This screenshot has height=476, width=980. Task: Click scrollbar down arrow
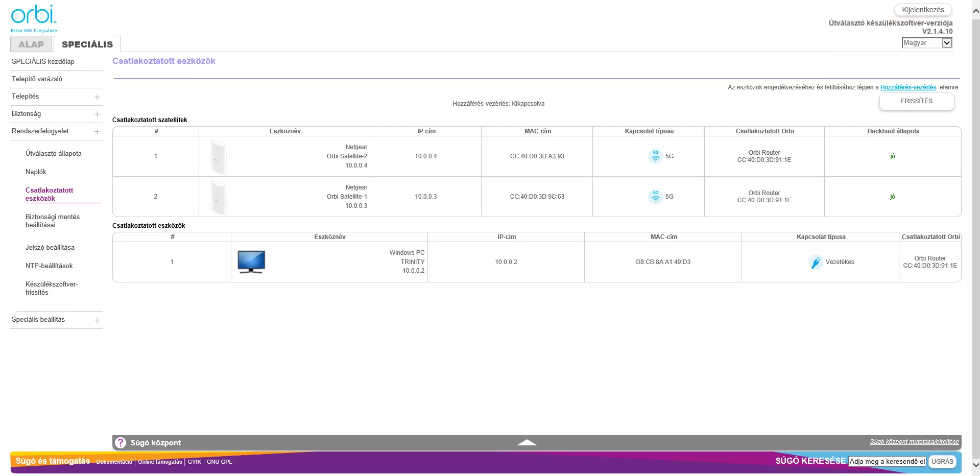tap(976, 465)
